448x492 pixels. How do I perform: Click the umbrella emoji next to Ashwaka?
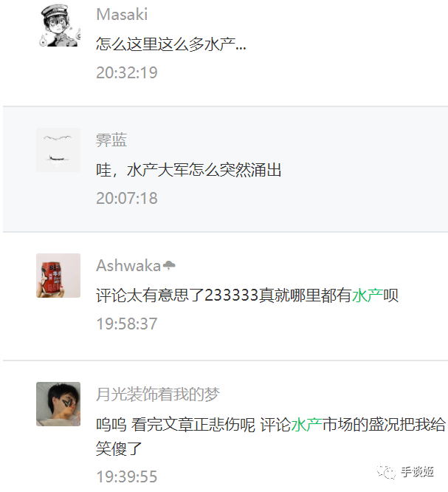point(169,266)
